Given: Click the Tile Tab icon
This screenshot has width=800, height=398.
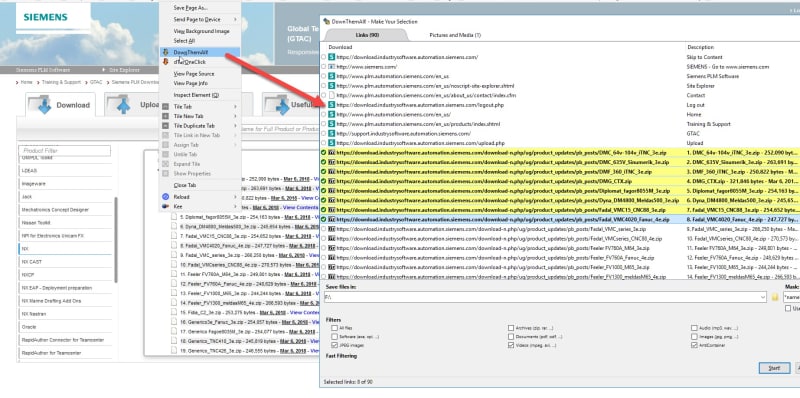Looking at the screenshot, I should click(x=165, y=107).
